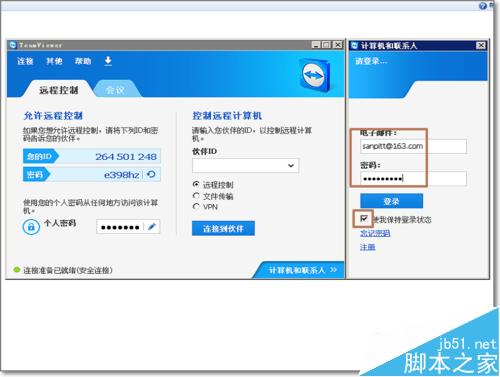Click the email field in contacts window
Screen dimensions: 500x377
tap(413, 146)
